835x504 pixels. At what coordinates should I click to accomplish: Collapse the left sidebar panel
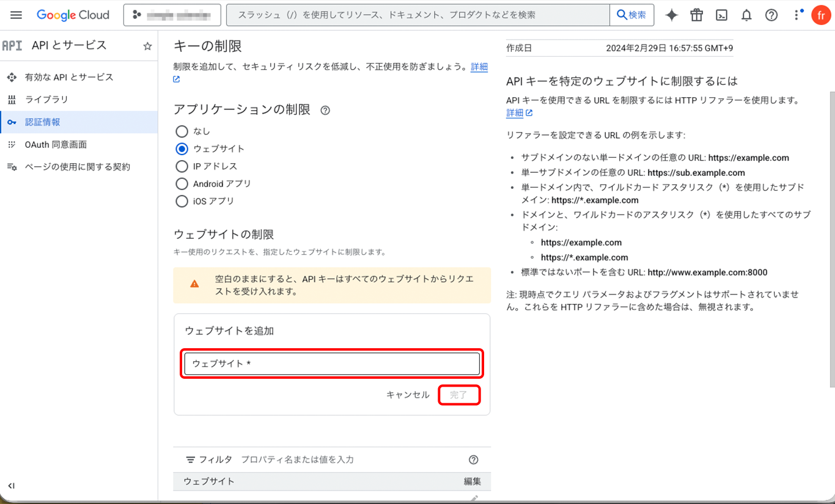coord(11,486)
